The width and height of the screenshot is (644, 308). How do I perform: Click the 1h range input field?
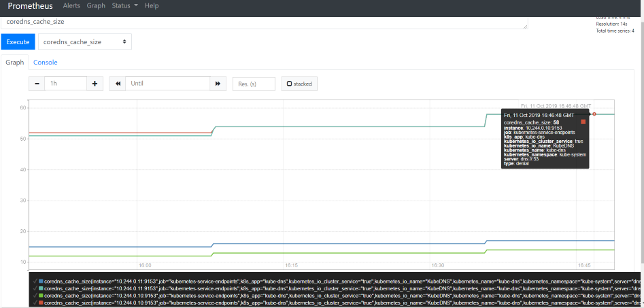tap(66, 84)
